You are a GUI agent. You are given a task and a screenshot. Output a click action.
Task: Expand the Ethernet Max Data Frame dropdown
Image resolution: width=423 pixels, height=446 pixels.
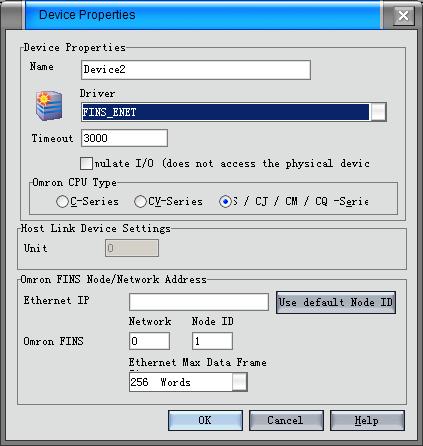239,382
